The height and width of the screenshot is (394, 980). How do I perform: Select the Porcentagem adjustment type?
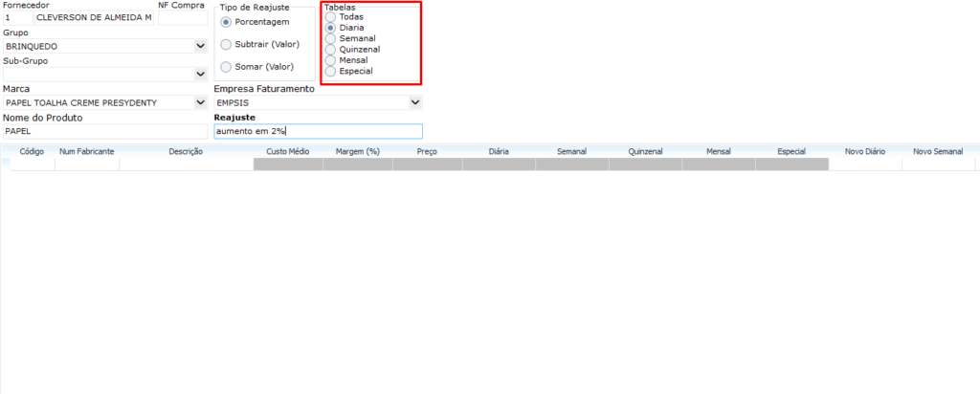click(x=226, y=22)
